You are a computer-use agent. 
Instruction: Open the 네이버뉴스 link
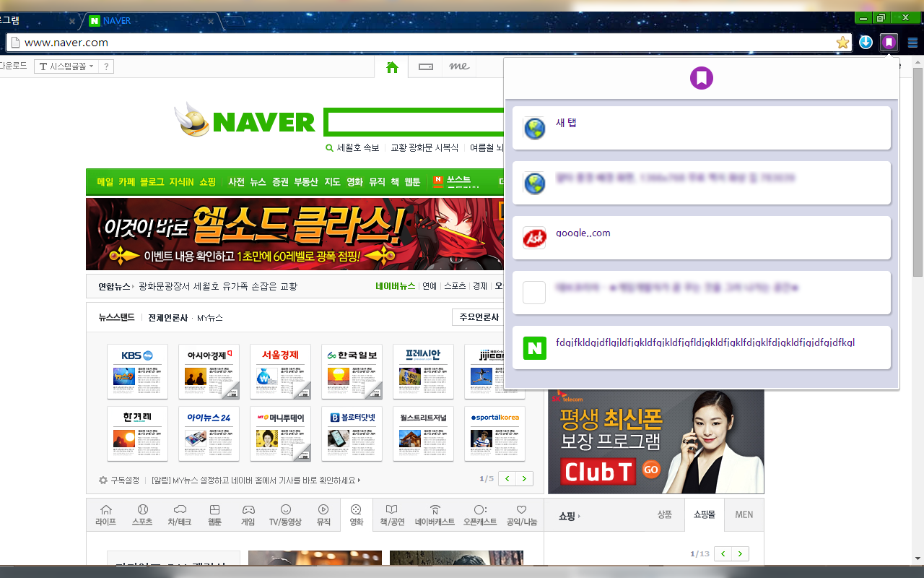(x=396, y=286)
